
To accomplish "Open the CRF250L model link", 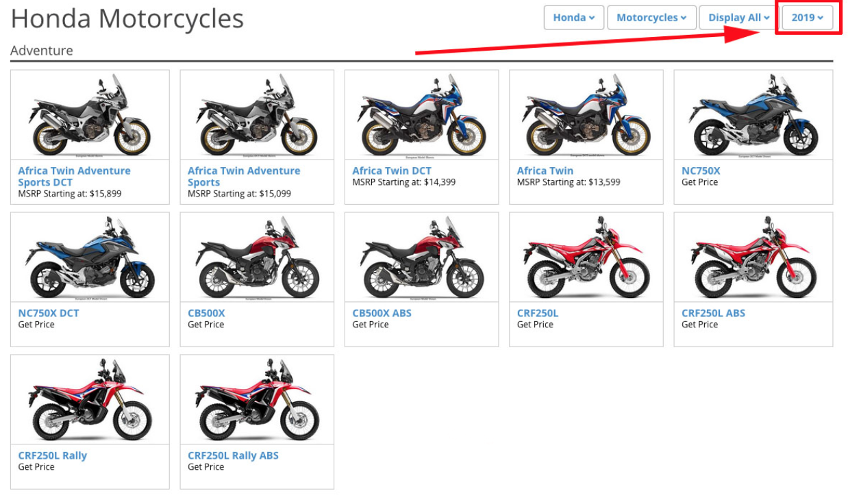I will [x=538, y=313].
